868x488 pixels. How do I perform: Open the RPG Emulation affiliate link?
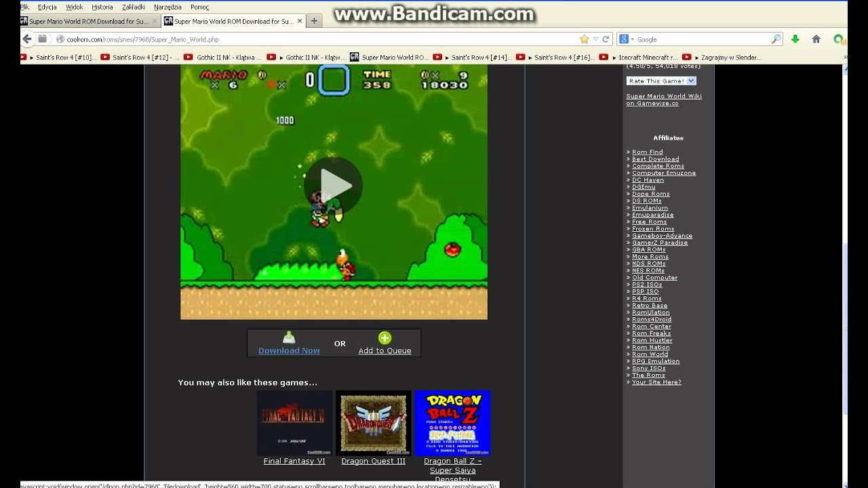tap(655, 361)
